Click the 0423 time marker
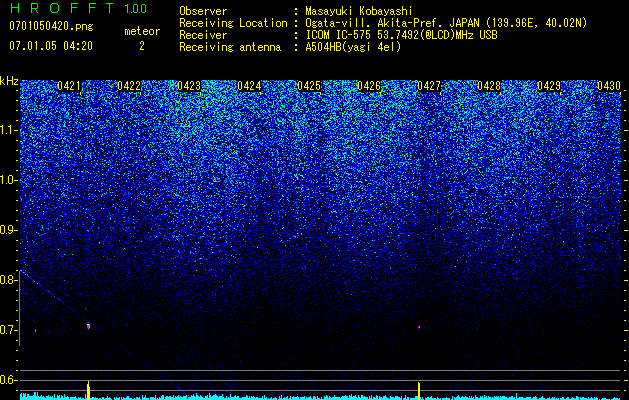 coord(189,86)
